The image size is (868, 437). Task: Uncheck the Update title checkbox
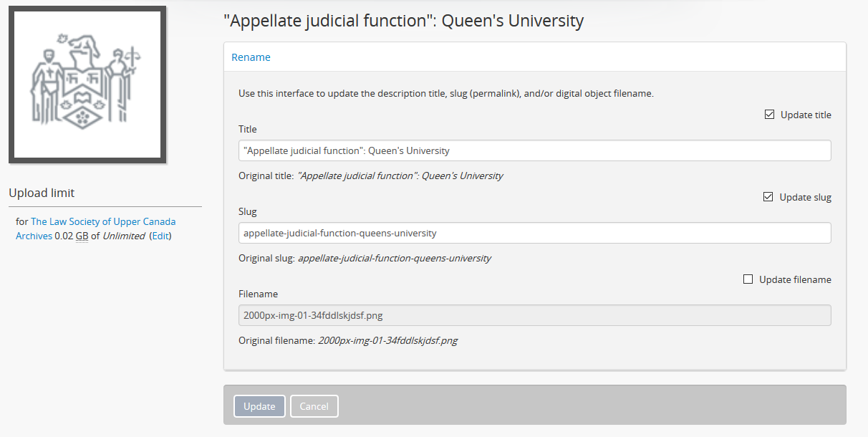770,115
